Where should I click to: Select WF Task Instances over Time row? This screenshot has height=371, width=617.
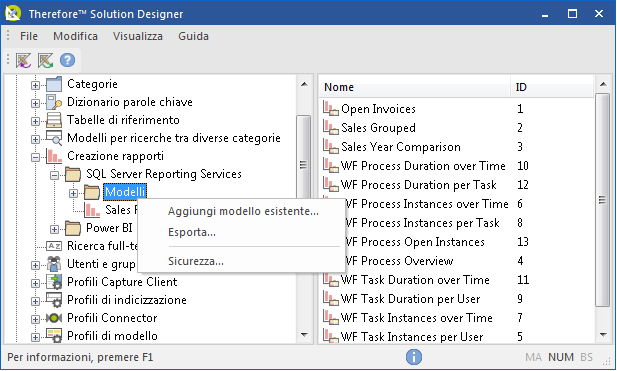pos(417,317)
